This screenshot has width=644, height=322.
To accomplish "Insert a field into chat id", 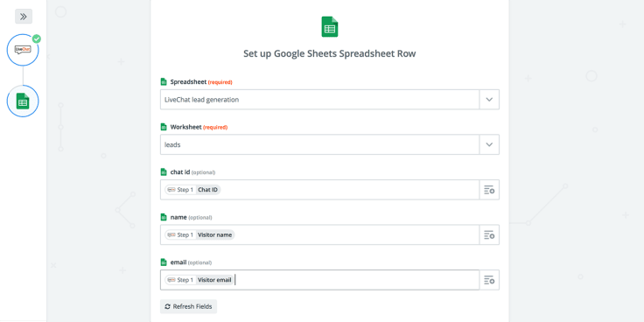I will coord(489,190).
